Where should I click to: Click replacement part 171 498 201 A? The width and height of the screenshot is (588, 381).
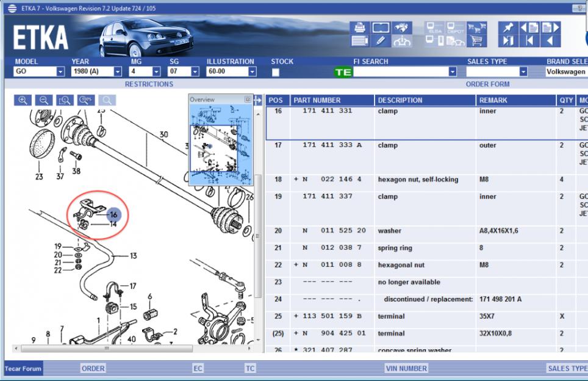coord(500,299)
